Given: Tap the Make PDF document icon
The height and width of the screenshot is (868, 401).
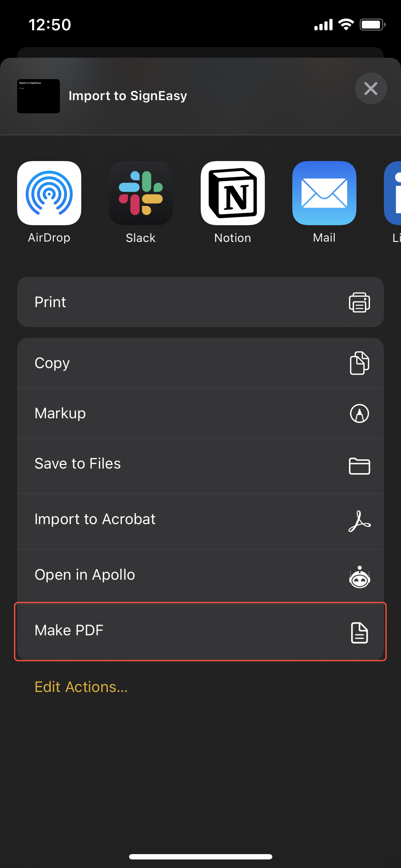Looking at the screenshot, I should (359, 633).
